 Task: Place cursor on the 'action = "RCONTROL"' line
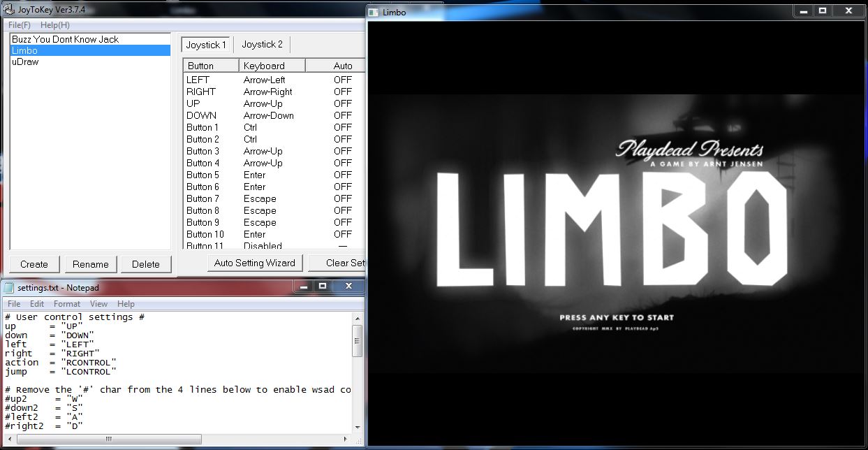point(61,362)
